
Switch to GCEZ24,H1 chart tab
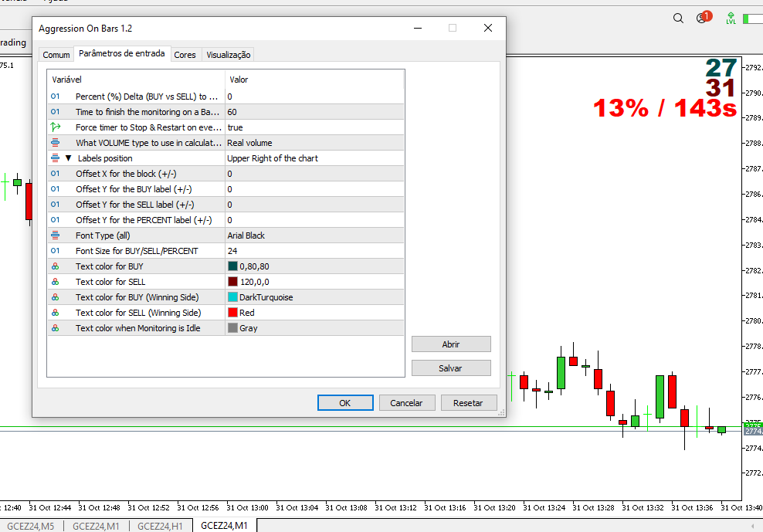coord(160,526)
